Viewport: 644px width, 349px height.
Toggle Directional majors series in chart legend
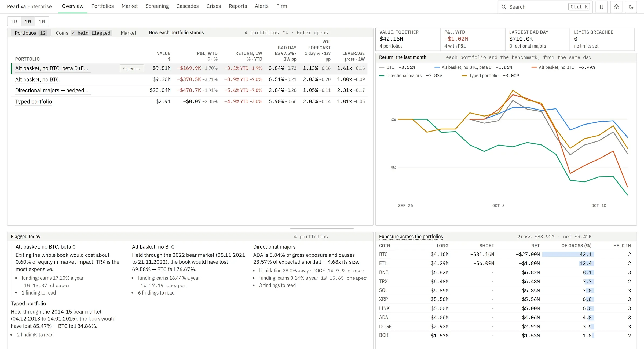411,76
